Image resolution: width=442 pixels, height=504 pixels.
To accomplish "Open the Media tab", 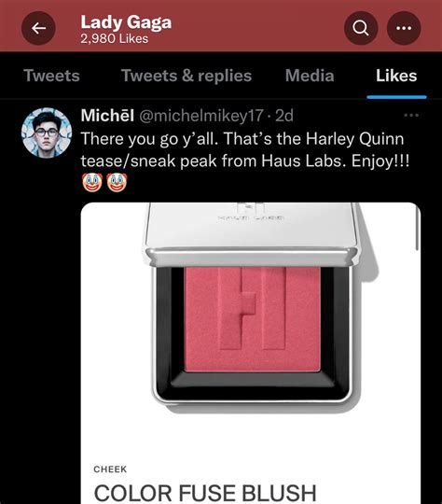I will [310, 76].
